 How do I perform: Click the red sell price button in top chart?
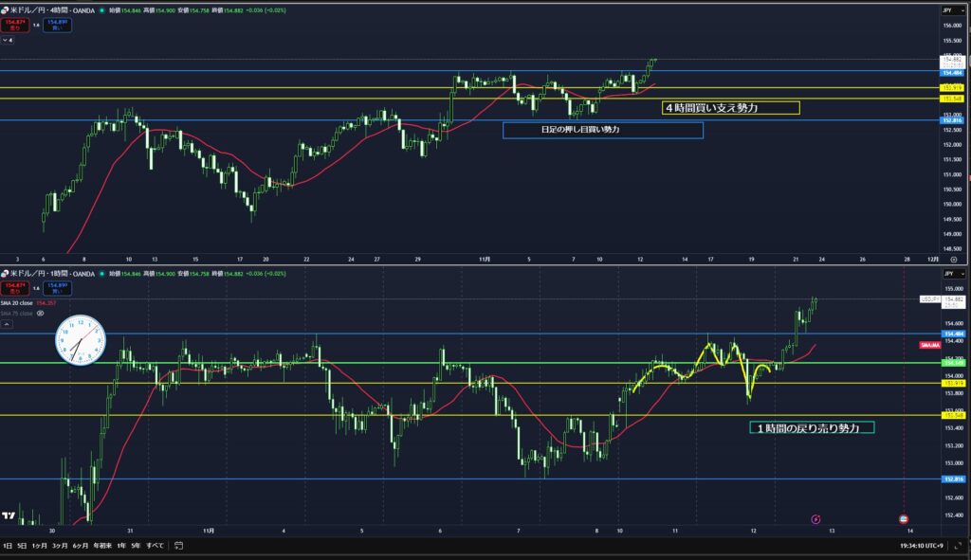tap(13, 26)
